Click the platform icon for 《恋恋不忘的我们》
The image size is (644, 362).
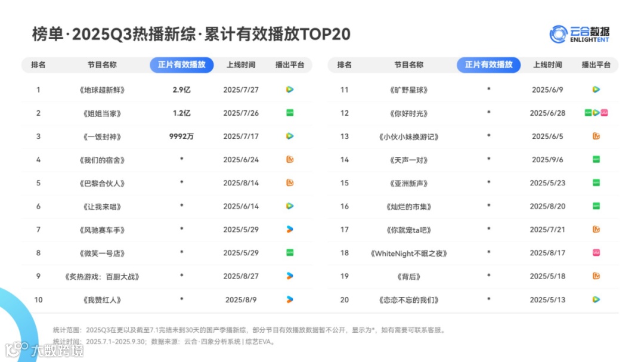pyautogui.click(x=596, y=299)
